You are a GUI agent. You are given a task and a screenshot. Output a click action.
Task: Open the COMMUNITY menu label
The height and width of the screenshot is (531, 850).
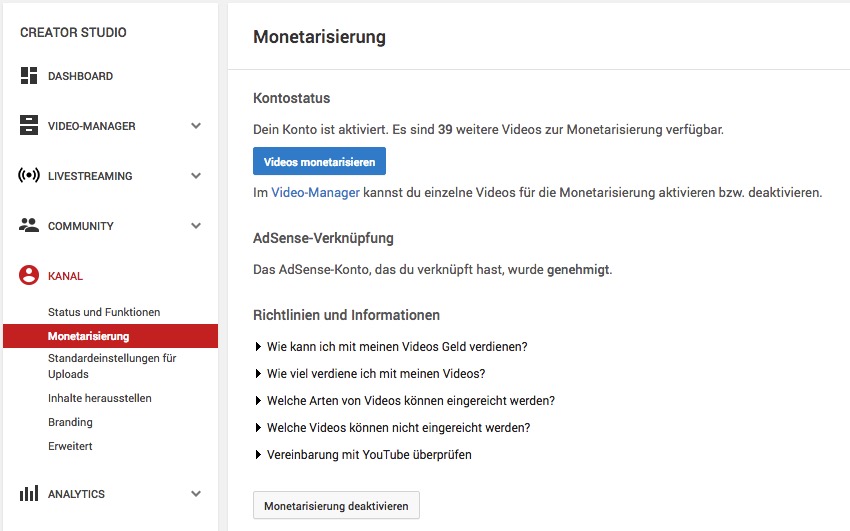[x=81, y=226]
